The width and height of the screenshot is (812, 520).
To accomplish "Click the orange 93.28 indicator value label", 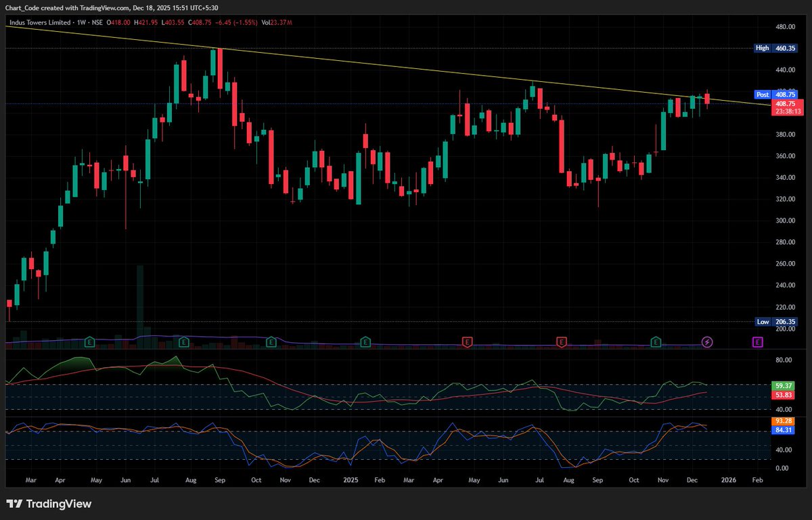I will (x=784, y=421).
